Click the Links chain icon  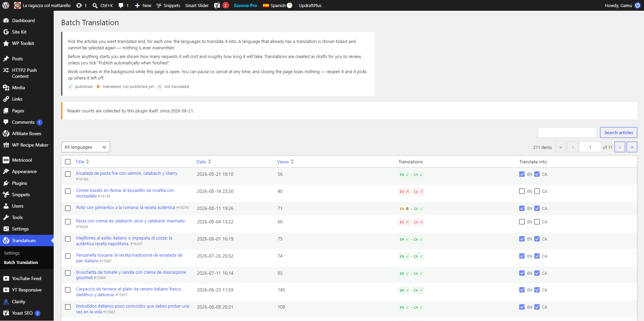pyautogui.click(x=6, y=99)
